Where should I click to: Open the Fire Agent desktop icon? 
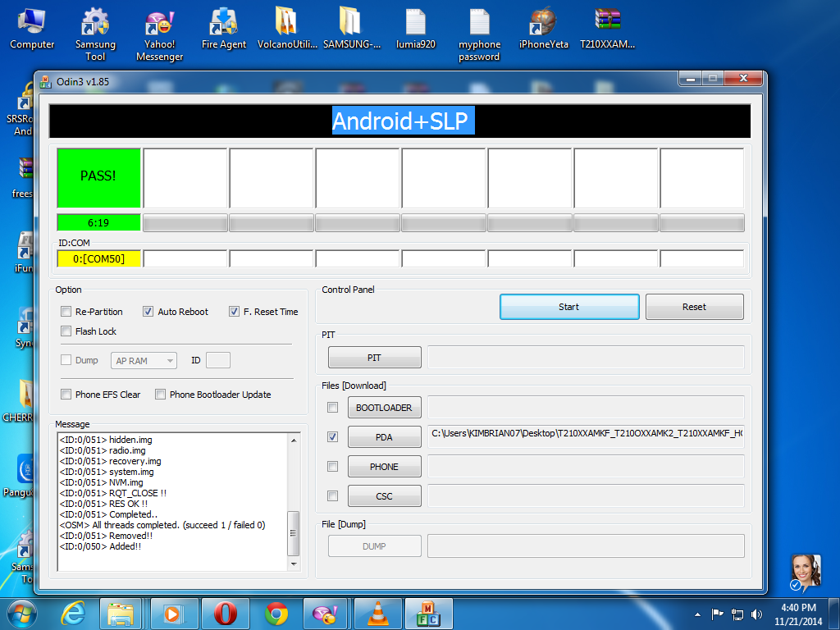[x=223, y=23]
